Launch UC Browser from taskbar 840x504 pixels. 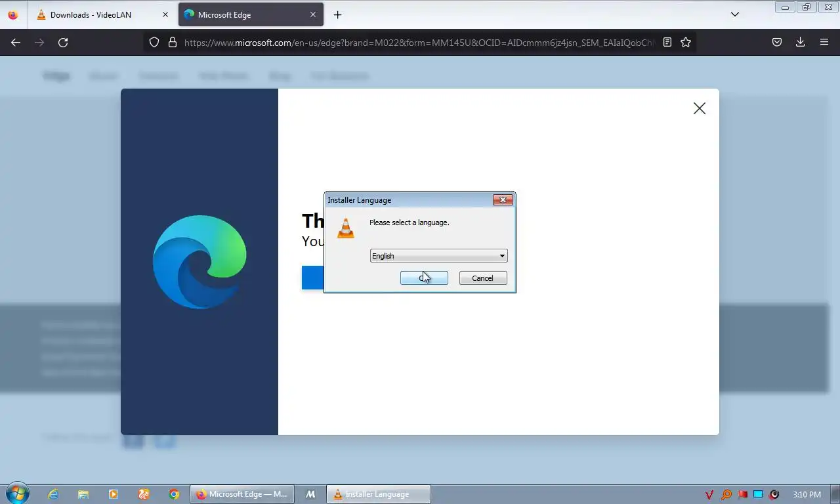(x=144, y=494)
